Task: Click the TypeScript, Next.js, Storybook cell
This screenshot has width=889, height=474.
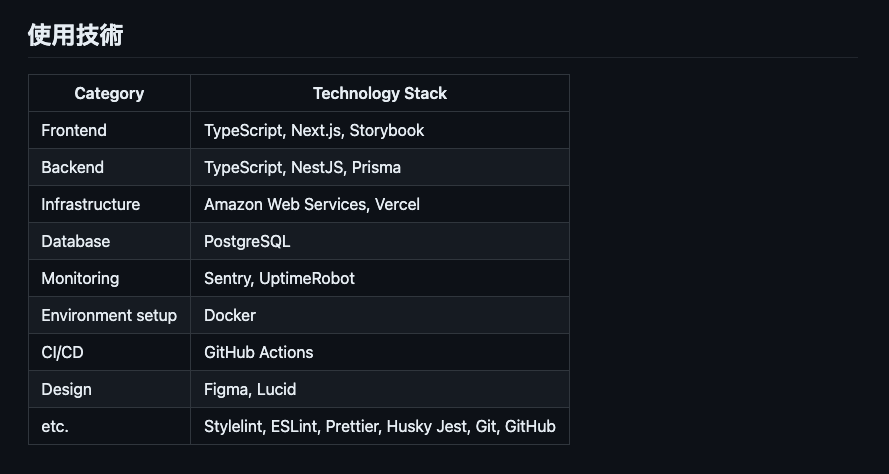Action: coord(380,130)
